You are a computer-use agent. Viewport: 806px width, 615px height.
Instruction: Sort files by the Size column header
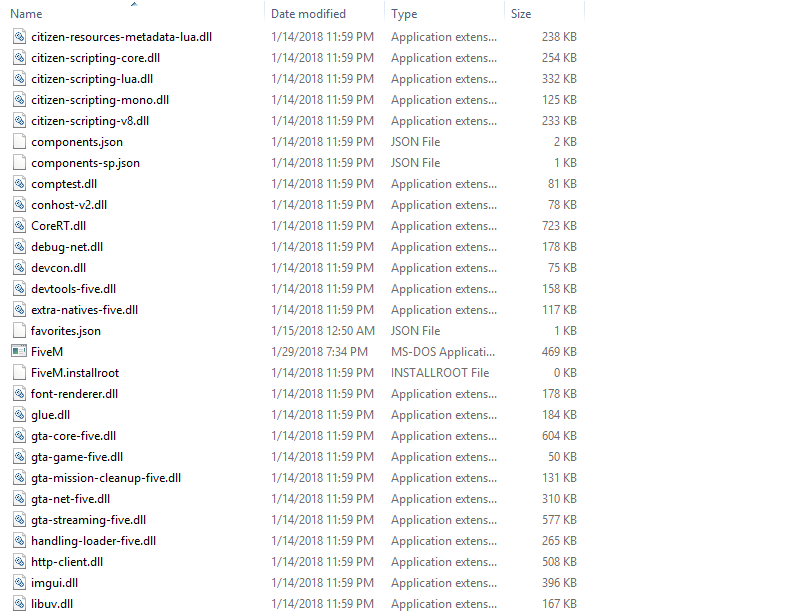click(521, 14)
